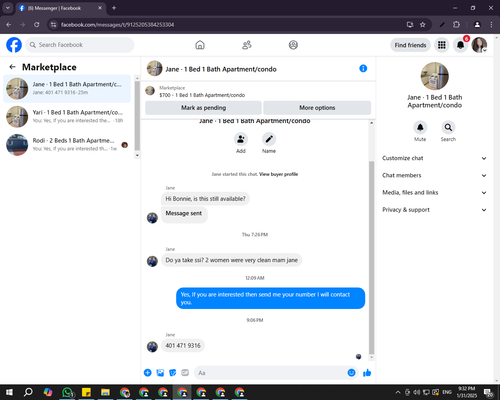Choose a sticker in composer
Viewport: 500px width, 400px height.
[x=173, y=373]
